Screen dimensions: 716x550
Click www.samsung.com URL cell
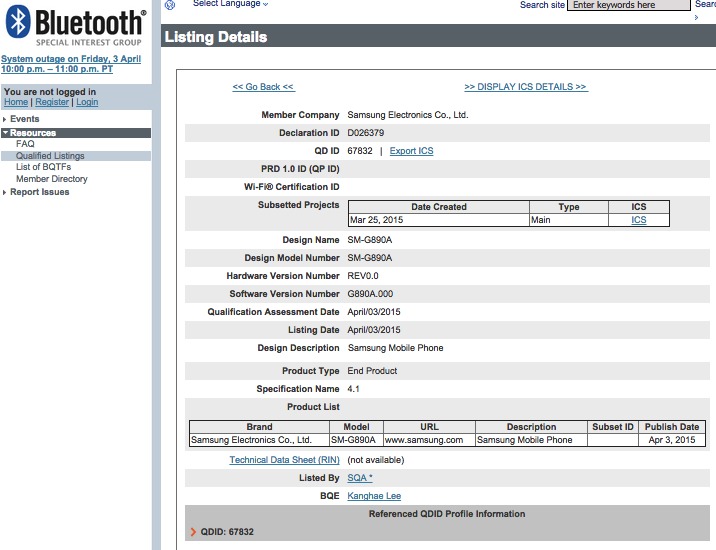click(x=429, y=440)
